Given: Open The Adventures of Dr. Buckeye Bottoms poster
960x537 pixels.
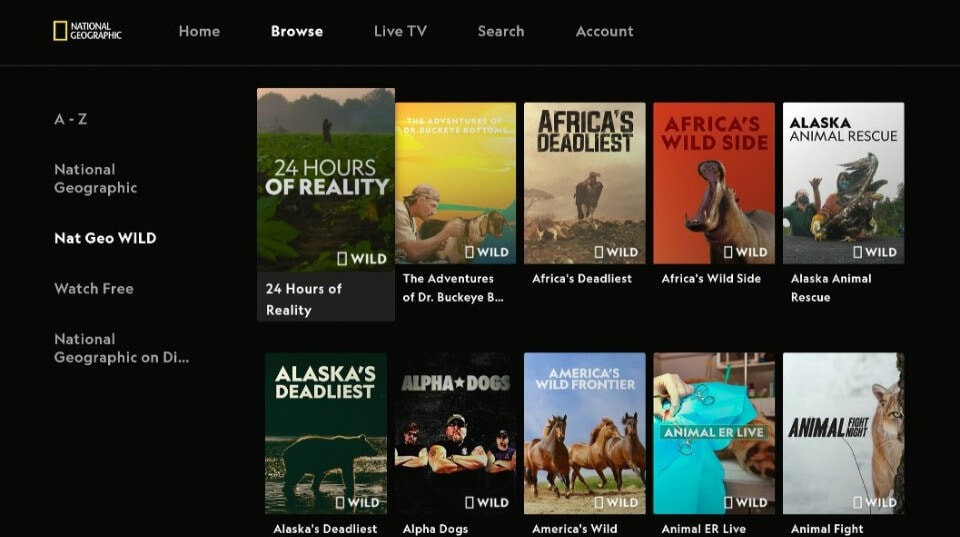Looking at the screenshot, I should pyautogui.click(x=456, y=183).
